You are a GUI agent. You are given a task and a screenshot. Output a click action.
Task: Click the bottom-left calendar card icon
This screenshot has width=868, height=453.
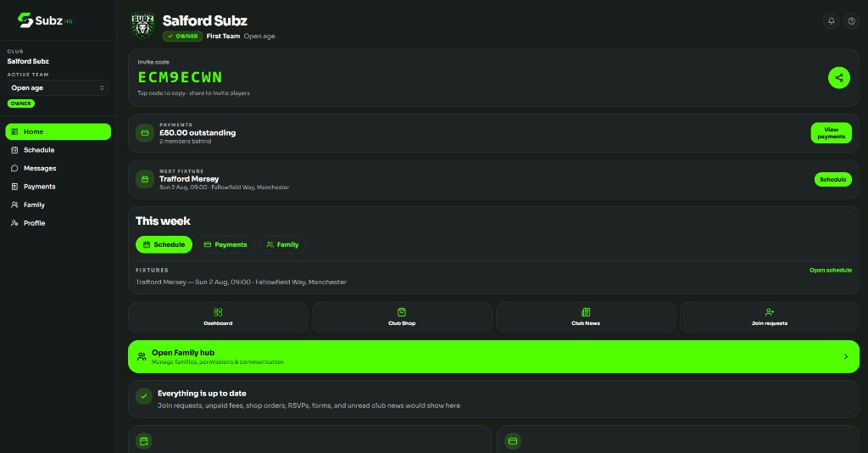[144, 441]
